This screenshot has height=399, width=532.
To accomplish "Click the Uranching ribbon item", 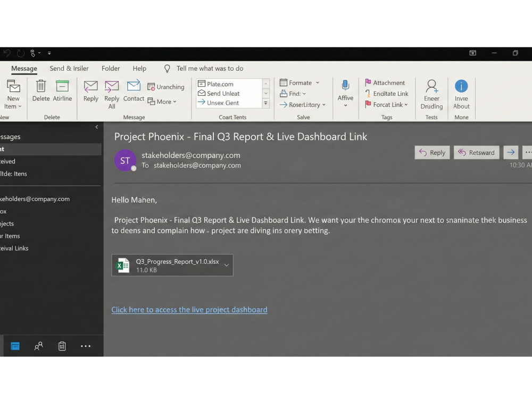I will pos(165,87).
